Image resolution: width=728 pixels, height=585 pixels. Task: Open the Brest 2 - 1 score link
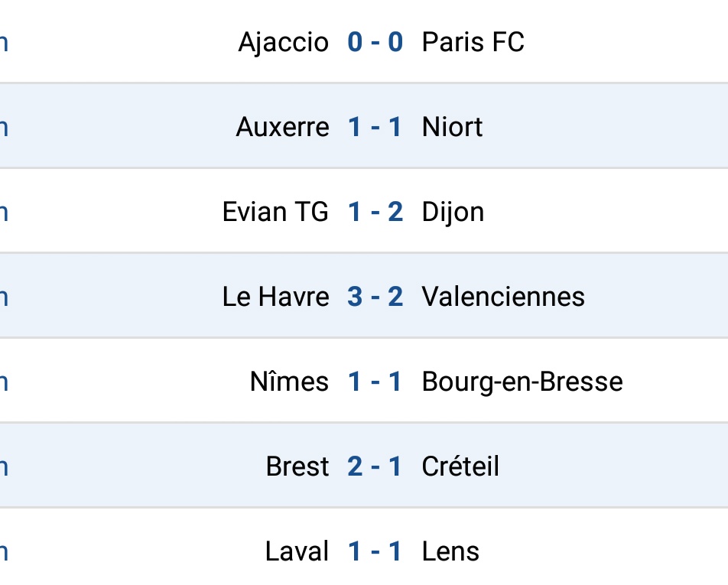tap(375, 466)
